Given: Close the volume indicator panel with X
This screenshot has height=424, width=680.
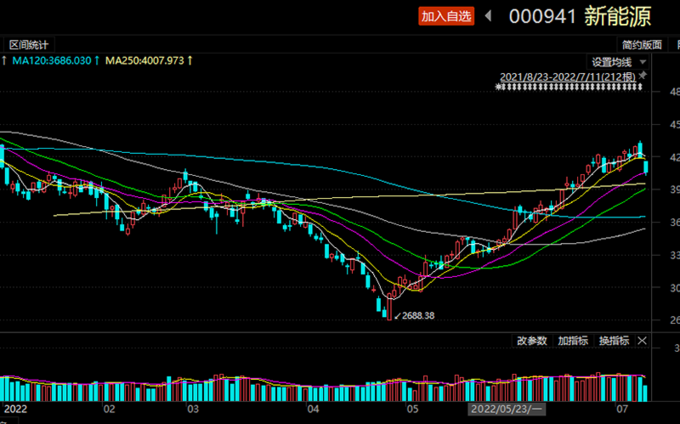Looking at the screenshot, I should tap(642, 341).
